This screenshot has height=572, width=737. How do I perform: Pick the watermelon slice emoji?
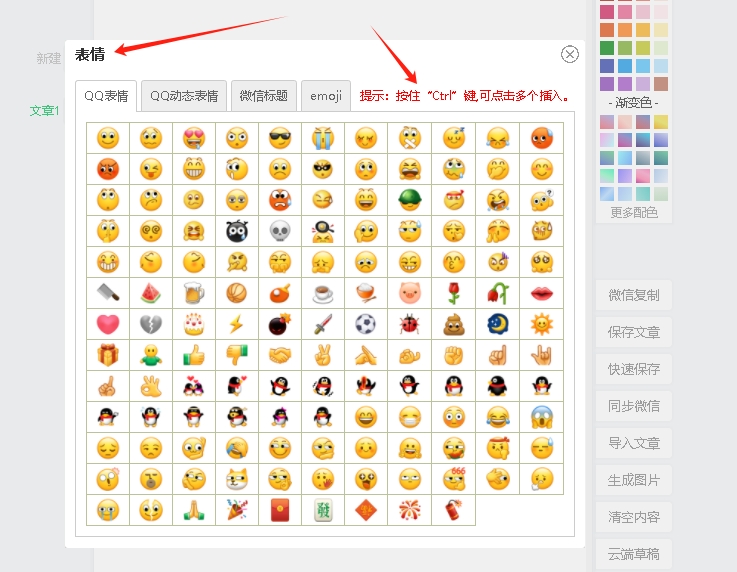point(151,293)
